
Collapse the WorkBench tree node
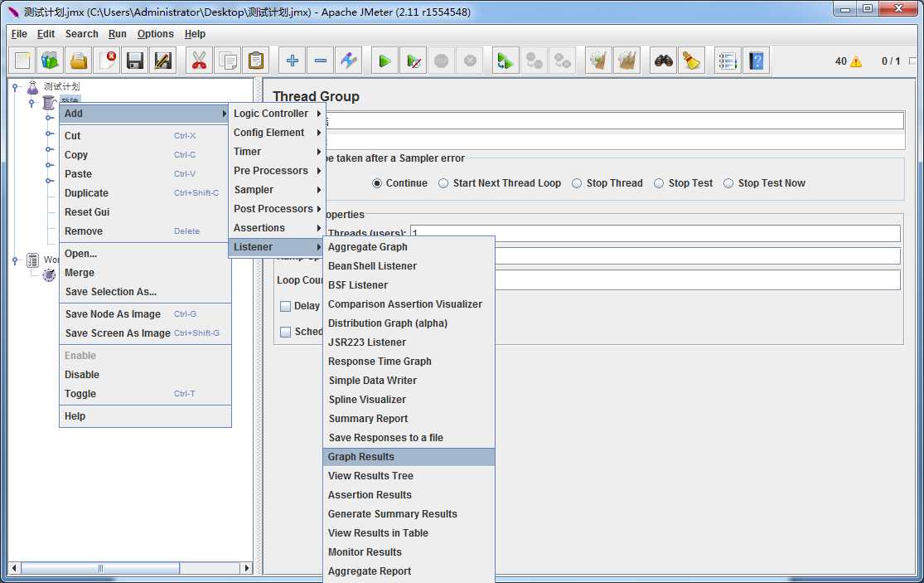16,260
